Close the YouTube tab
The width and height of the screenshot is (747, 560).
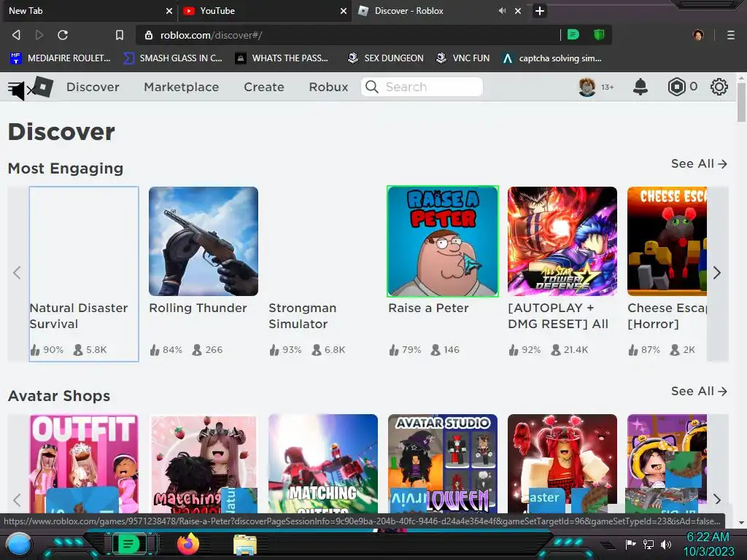(x=344, y=10)
